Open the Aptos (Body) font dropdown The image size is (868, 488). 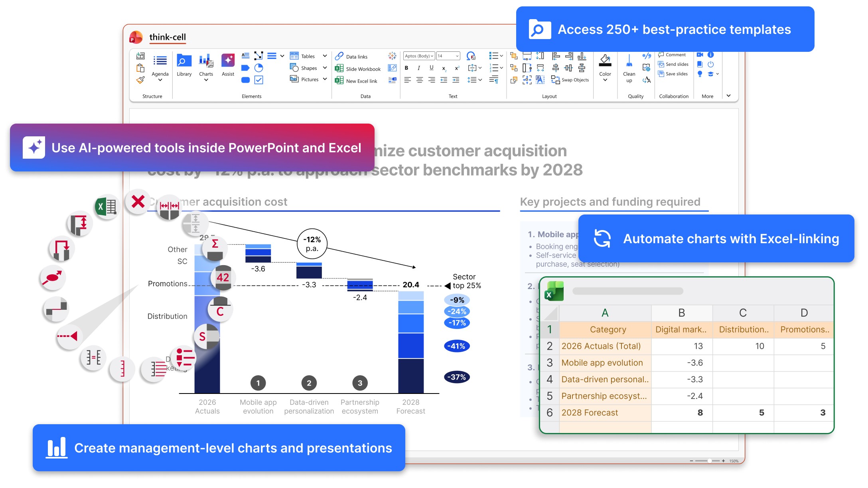pyautogui.click(x=419, y=56)
